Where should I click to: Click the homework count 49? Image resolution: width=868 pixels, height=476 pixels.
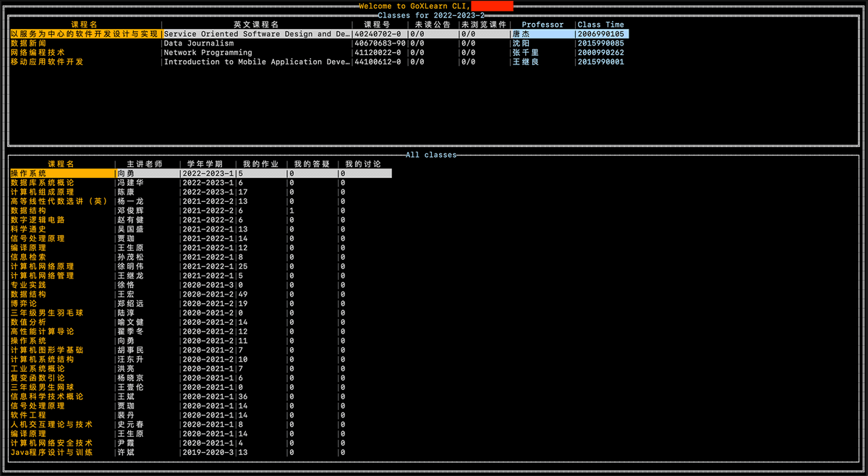[x=243, y=294]
